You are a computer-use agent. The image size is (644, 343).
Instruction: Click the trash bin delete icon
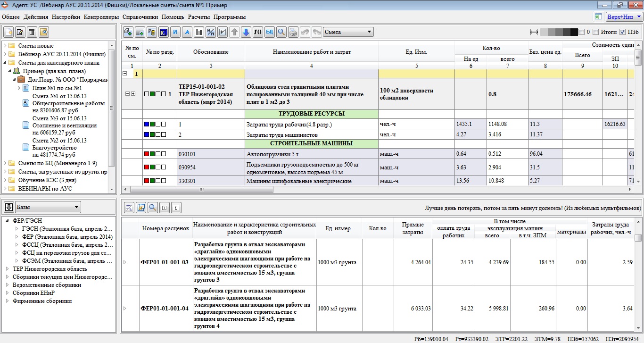tap(32, 32)
